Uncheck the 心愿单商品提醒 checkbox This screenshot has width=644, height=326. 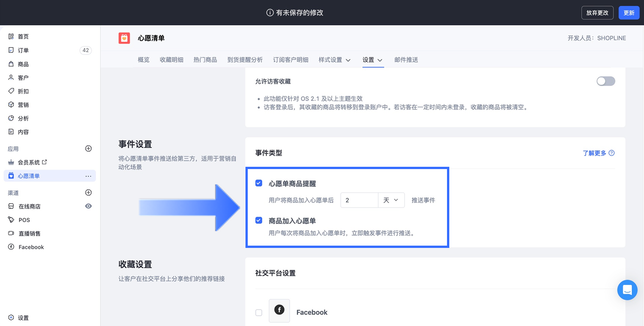click(x=259, y=183)
